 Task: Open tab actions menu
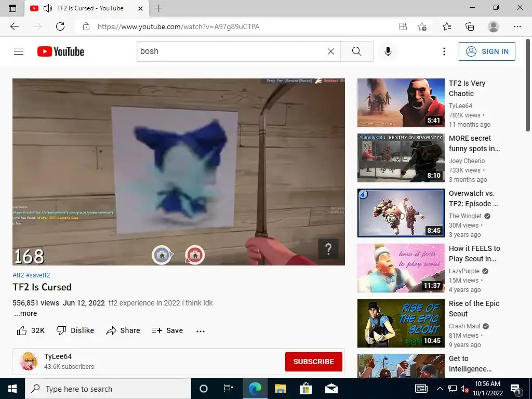tap(12, 8)
